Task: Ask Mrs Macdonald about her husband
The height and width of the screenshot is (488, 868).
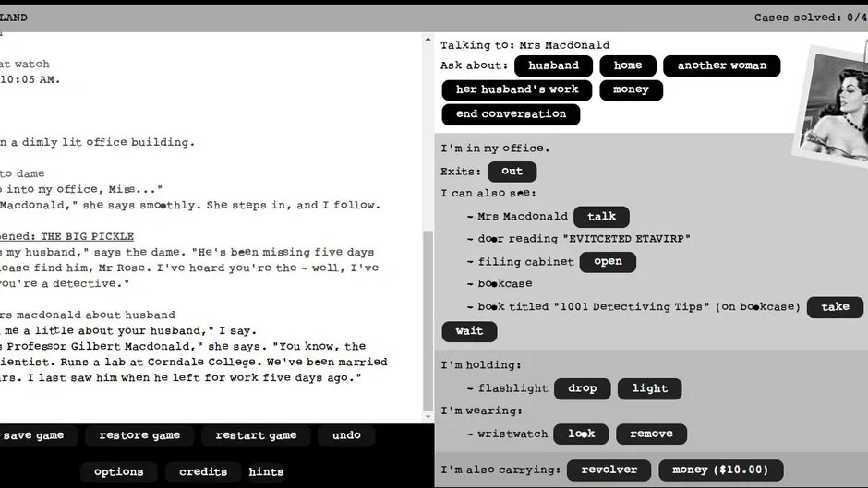Action: tap(553, 65)
